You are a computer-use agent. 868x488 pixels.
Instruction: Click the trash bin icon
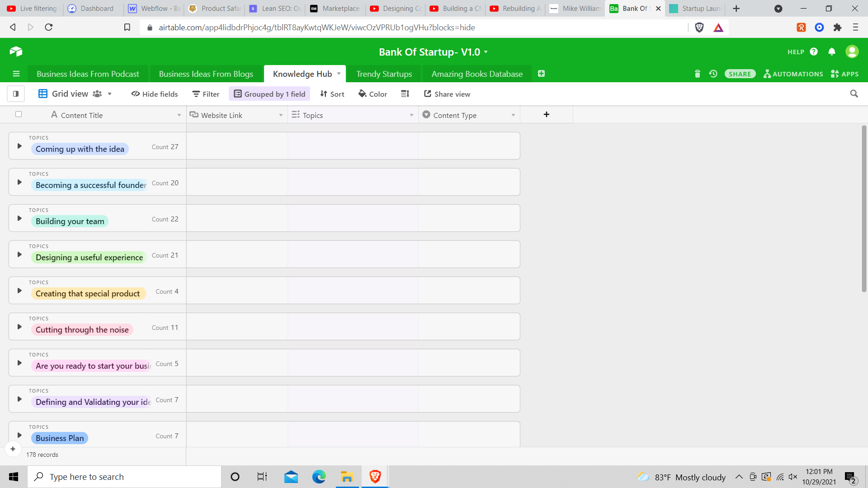coord(697,74)
